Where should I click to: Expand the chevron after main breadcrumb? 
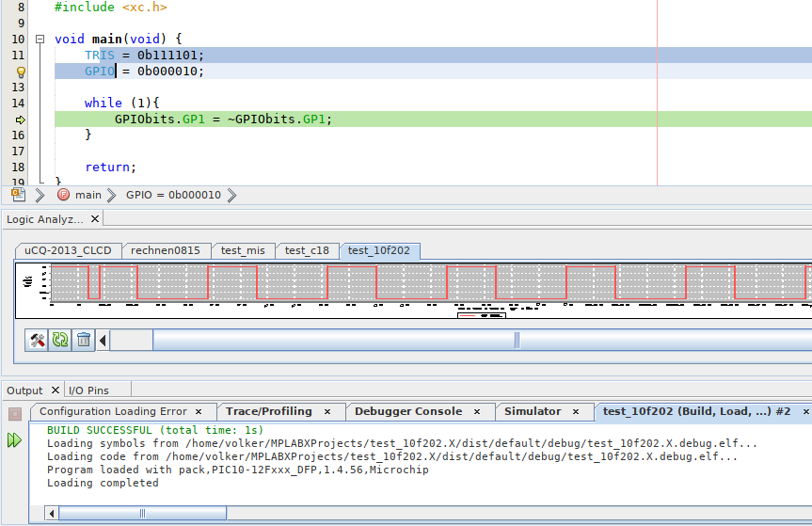pyautogui.click(x=112, y=195)
